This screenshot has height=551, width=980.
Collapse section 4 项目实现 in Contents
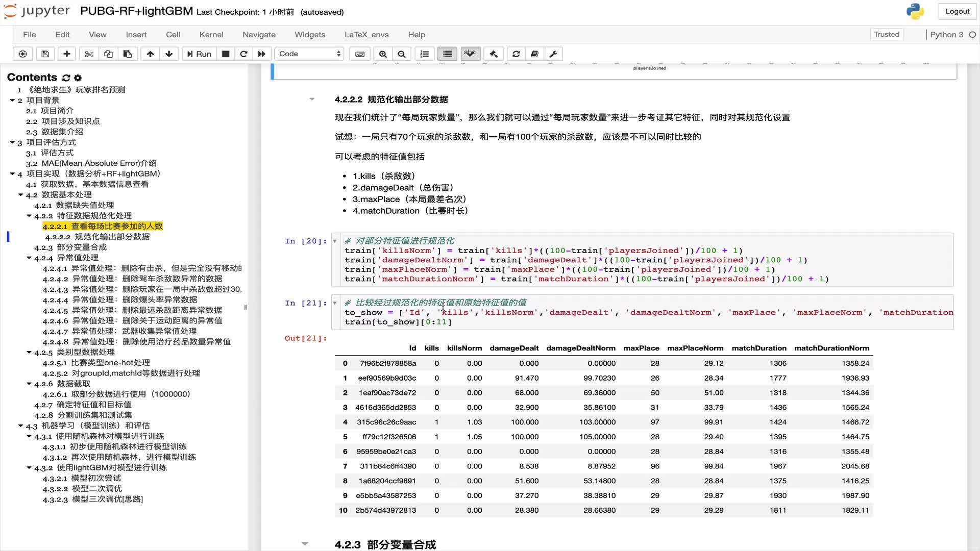[12, 174]
